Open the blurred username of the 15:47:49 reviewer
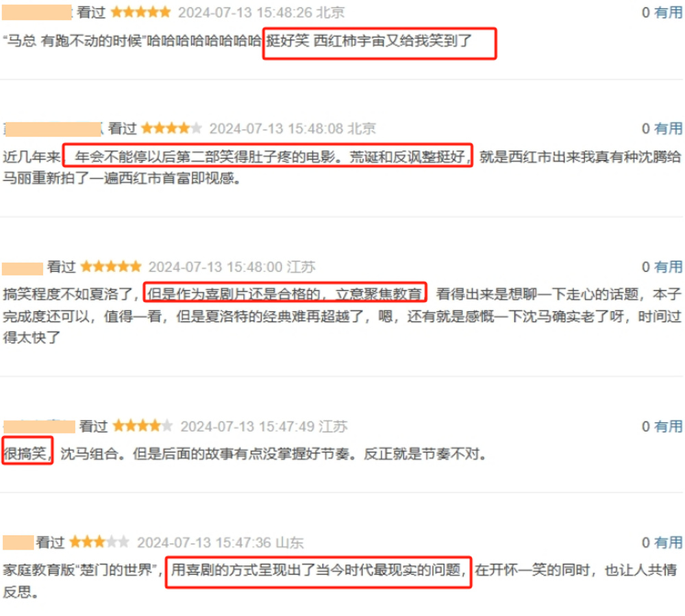The image size is (685, 616). pos(39,426)
